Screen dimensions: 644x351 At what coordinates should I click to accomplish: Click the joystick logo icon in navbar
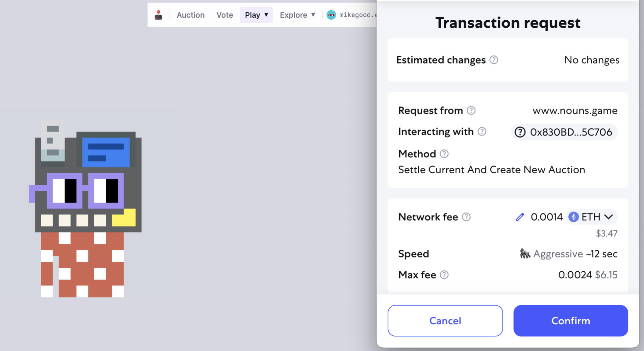click(x=159, y=15)
